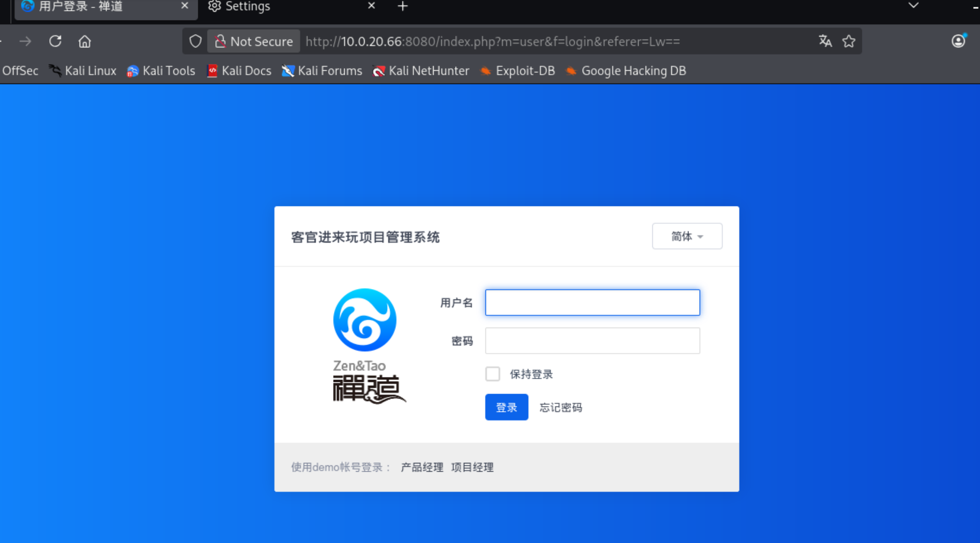Open the Kali Tools bookmark
The height and width of the screenshot is (543, 980).
click(161, 71)
